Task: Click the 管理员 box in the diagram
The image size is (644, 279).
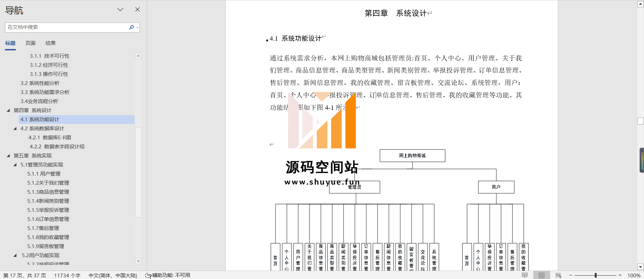Action: point(355,187)
